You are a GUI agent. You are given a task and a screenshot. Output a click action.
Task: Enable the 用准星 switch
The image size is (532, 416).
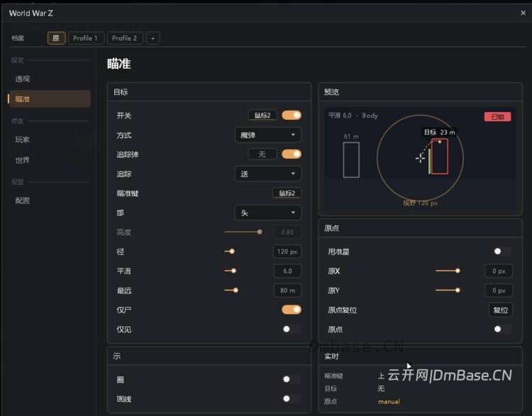pos(502,251)
